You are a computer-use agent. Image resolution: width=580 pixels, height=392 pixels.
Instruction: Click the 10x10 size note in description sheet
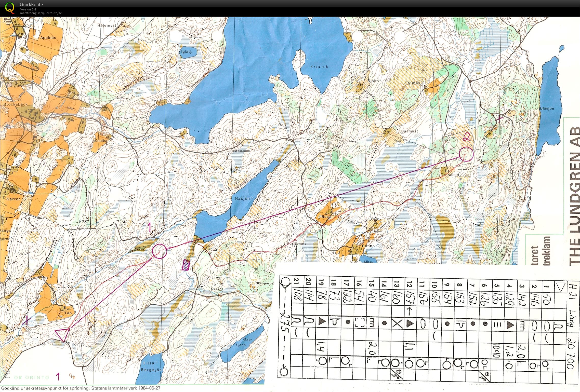[x=497, y=351]
